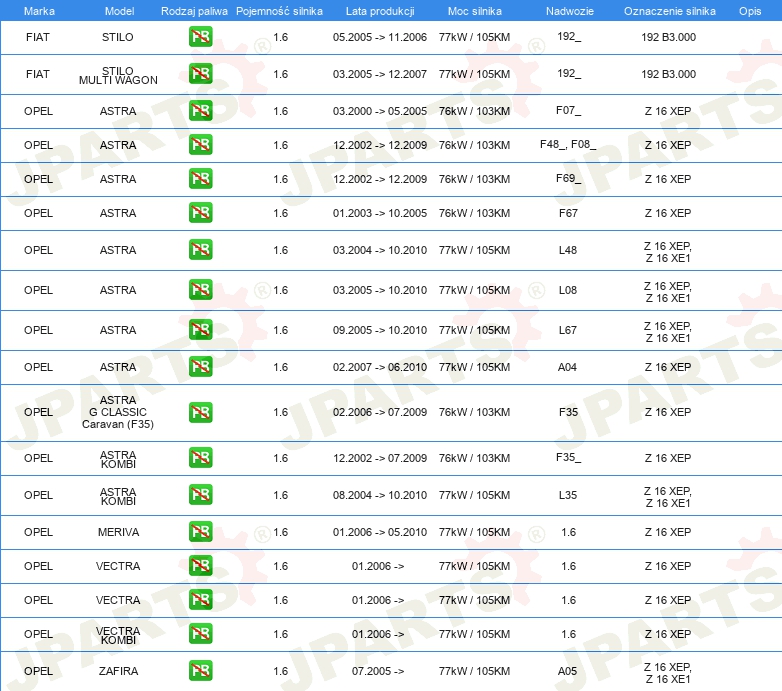Click the fuel type icon in the ASTRA L67 row
This screenshot has height=691, width=782.
tap(200, 330)
